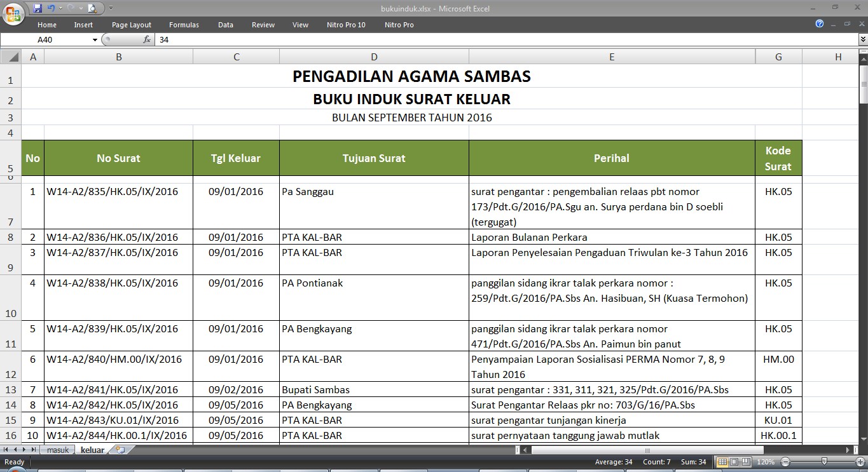This screenshot has width=868, height=472.
Task: Click cell W14-A2/840/HM.00/IX/2016
Action: tap(118, 367)
